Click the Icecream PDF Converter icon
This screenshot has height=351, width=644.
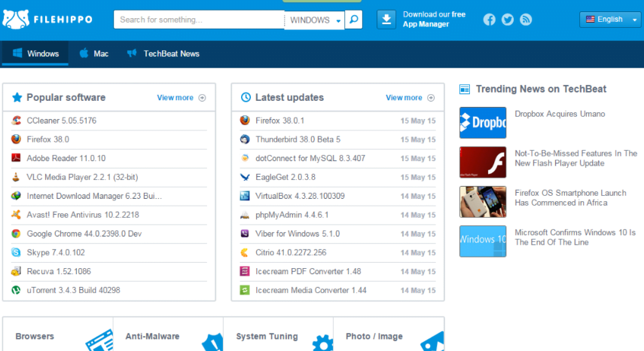[245, 271]
